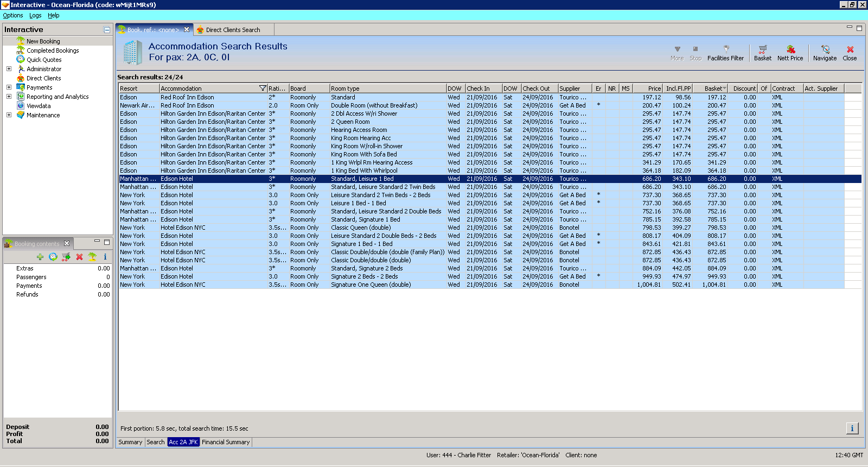Sort by the Resort column header

tap(139, 89)
